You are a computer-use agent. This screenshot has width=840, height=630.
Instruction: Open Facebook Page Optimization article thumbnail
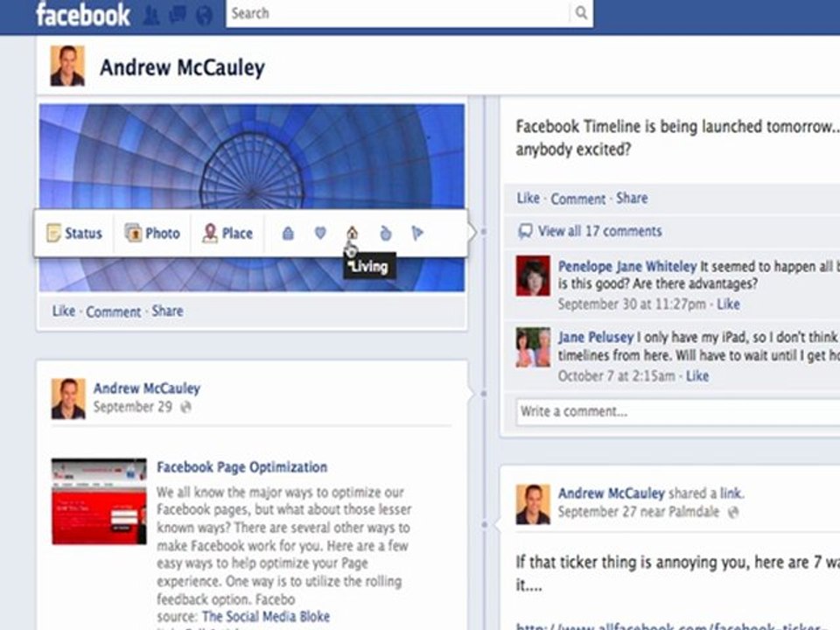coord(99,501)
